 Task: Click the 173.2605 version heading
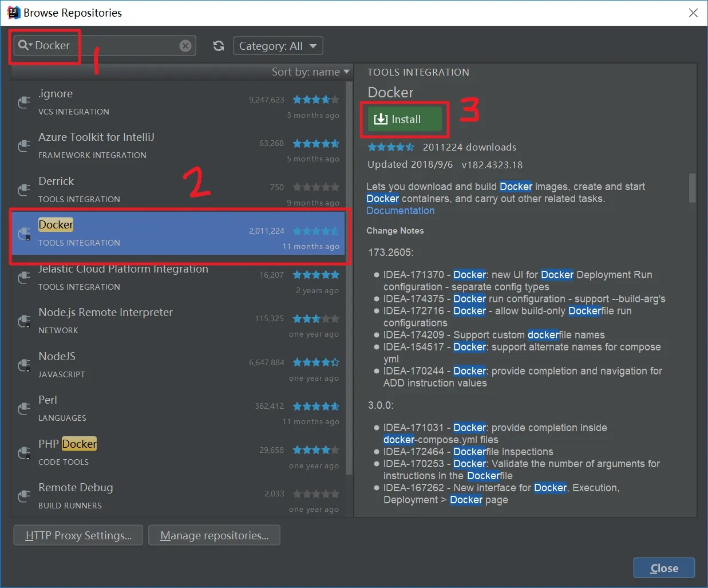tap(391, 252)
